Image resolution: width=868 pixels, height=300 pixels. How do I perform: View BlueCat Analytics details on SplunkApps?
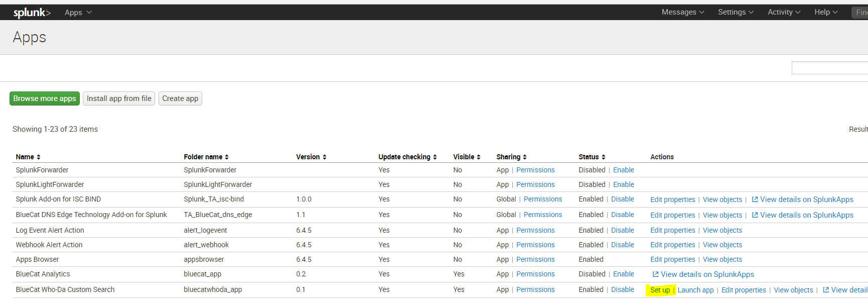click(x=703, y=274)
